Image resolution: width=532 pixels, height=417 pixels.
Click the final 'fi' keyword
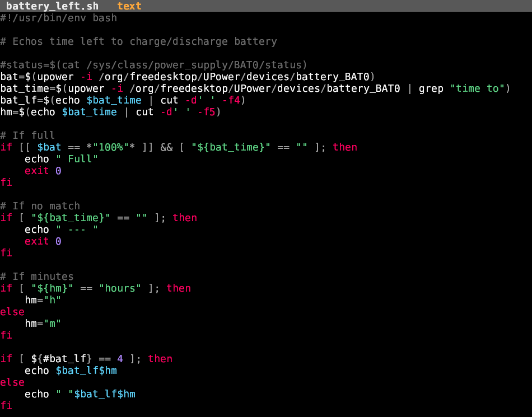pyautogui.click(x=6, y=405)
